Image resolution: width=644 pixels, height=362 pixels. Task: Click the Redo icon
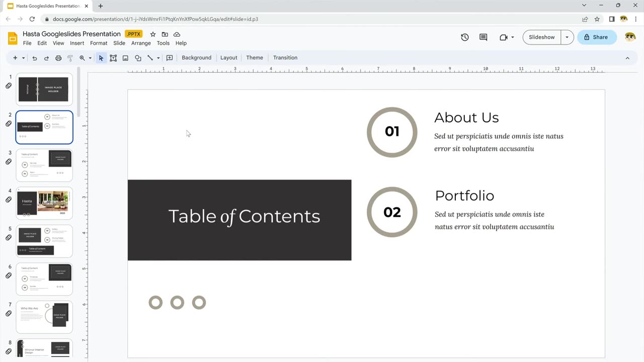pos(46,58)
